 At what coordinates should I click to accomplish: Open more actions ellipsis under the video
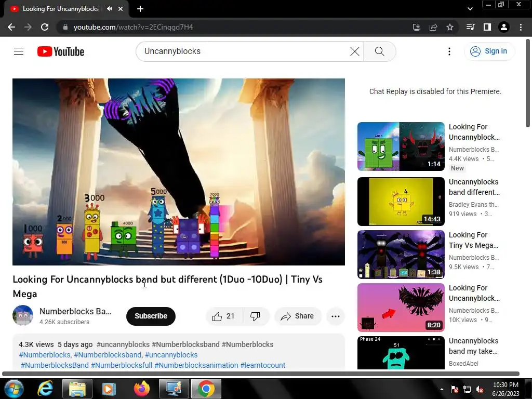[335, 316]
